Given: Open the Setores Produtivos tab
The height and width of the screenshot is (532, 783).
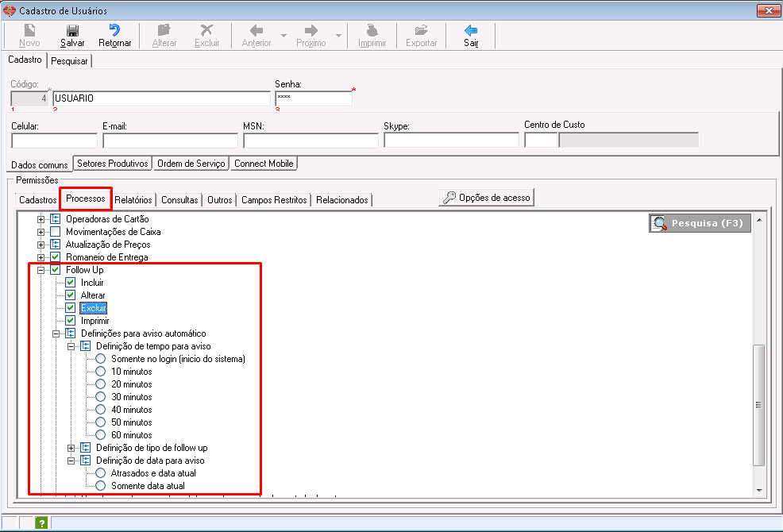Looking at the screenshot, I should (112, 164).
